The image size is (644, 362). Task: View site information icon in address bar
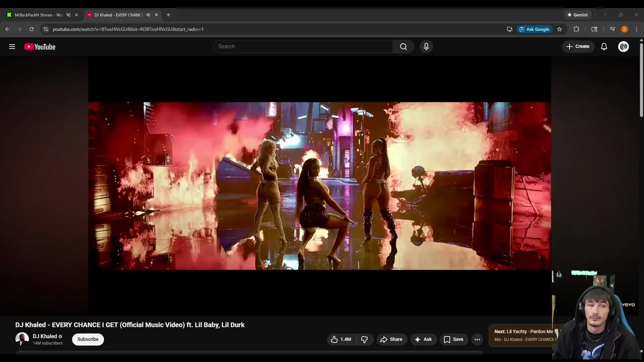(46, 29)
